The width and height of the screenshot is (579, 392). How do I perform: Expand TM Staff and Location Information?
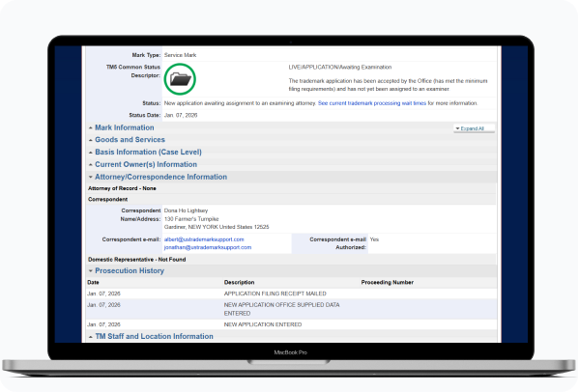[155, 336]
